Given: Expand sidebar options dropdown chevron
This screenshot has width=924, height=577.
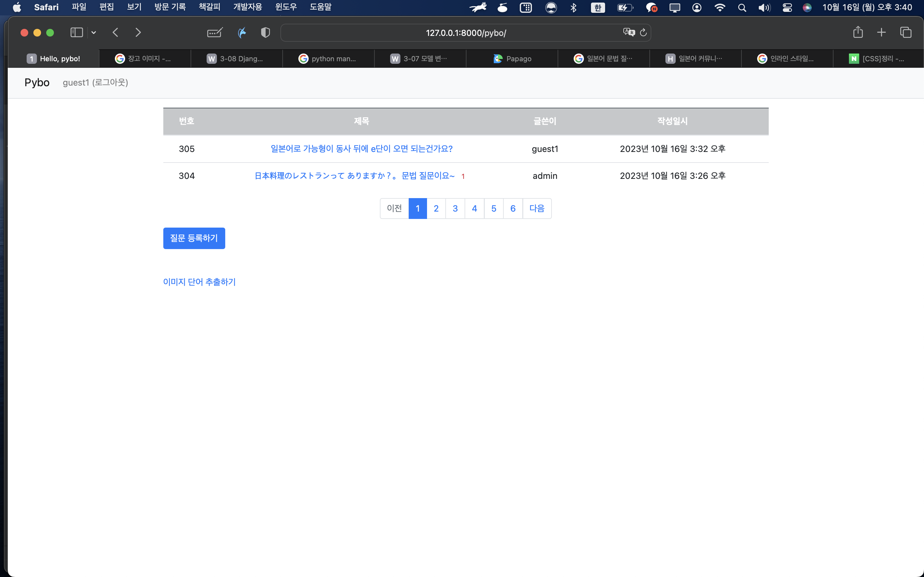Looking at the screenshot, I should [x=94, y=32].
